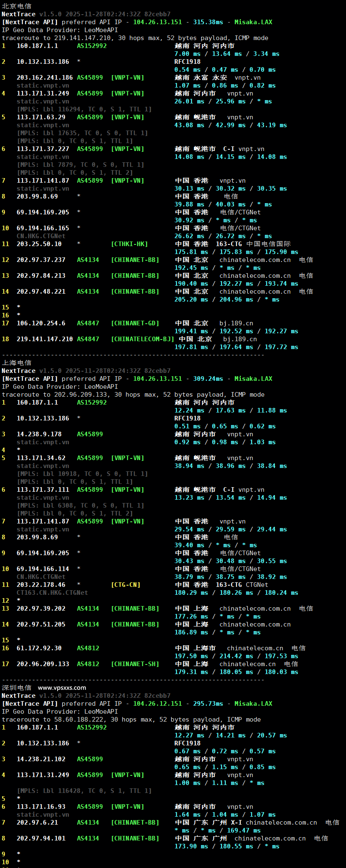Click the 深圳电信 section heading
Viewport: 346px width, 868px height.
(x=17, y=688)
